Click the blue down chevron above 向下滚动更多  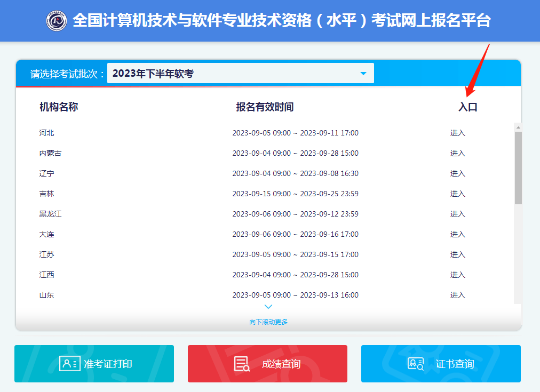click(x=268, y=307)
